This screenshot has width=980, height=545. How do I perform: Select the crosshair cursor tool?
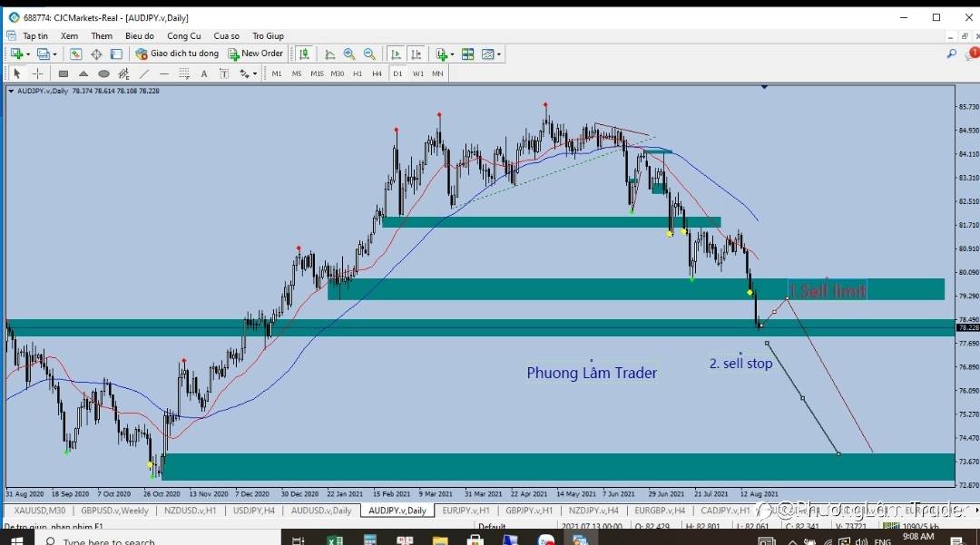[37, 73]
